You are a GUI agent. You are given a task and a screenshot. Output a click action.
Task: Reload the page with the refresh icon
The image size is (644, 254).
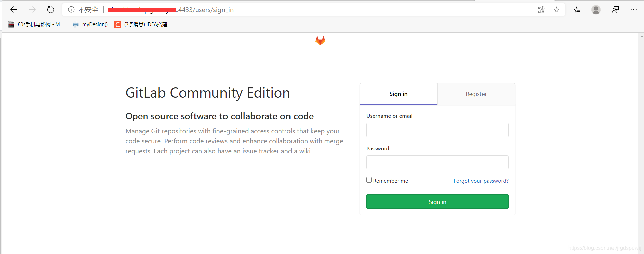tap(51, 10)
